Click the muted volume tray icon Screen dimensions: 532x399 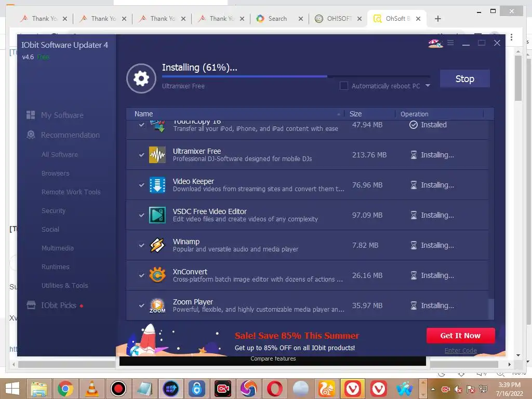458,389
